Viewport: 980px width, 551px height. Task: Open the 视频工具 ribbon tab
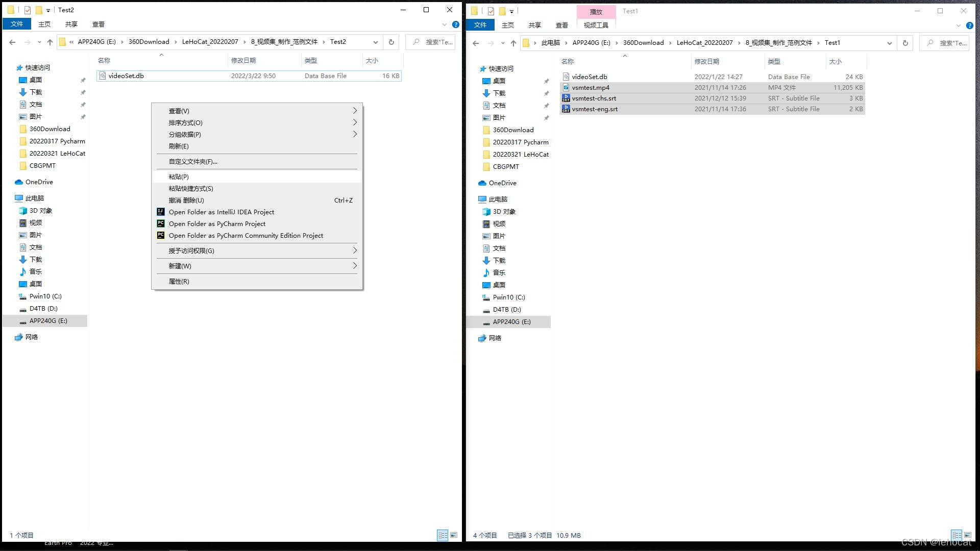pyautogui.click(x=596, y=25)
